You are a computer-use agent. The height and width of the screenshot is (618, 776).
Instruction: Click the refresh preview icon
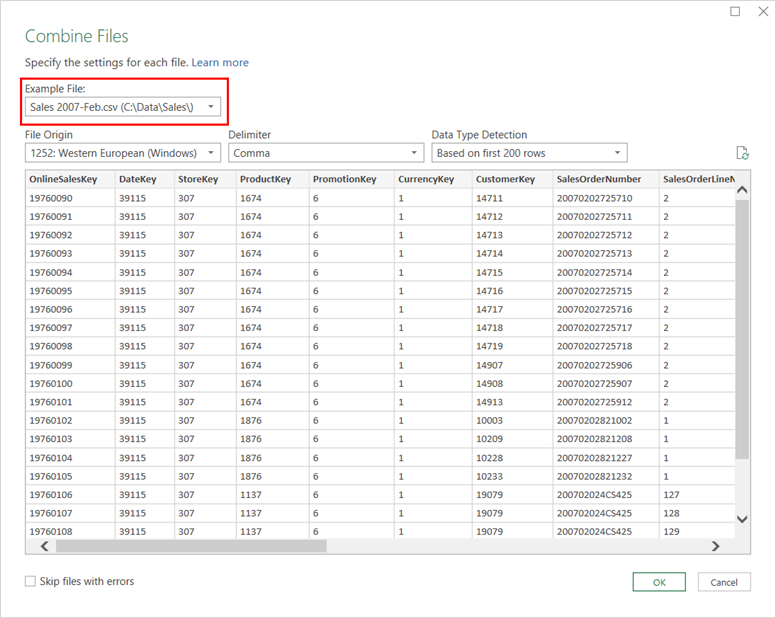point(742,153)
